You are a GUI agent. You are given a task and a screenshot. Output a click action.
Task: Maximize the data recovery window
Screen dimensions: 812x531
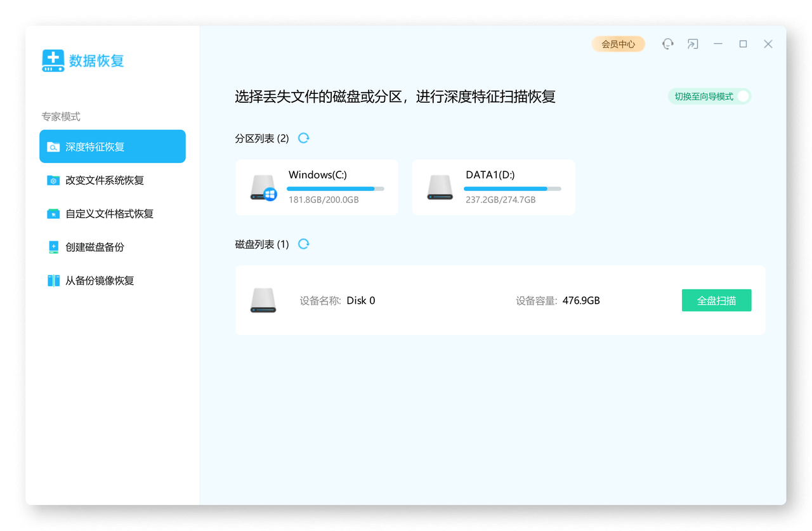pyautogui.click(x=743, y=44)
